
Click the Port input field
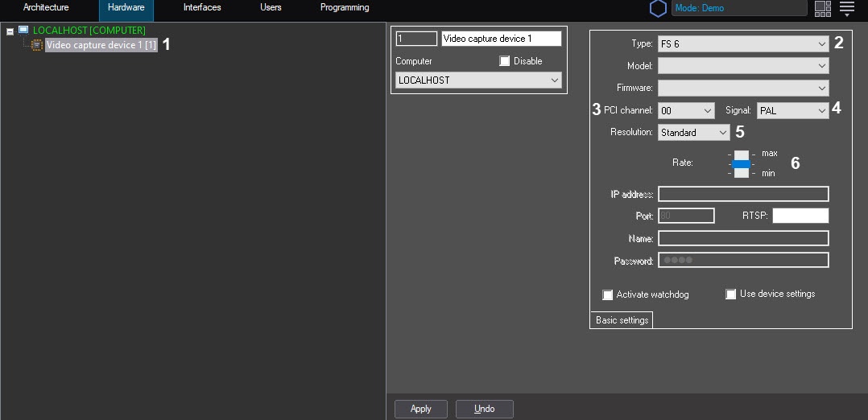pyautogui.click(x=686, y=216)
